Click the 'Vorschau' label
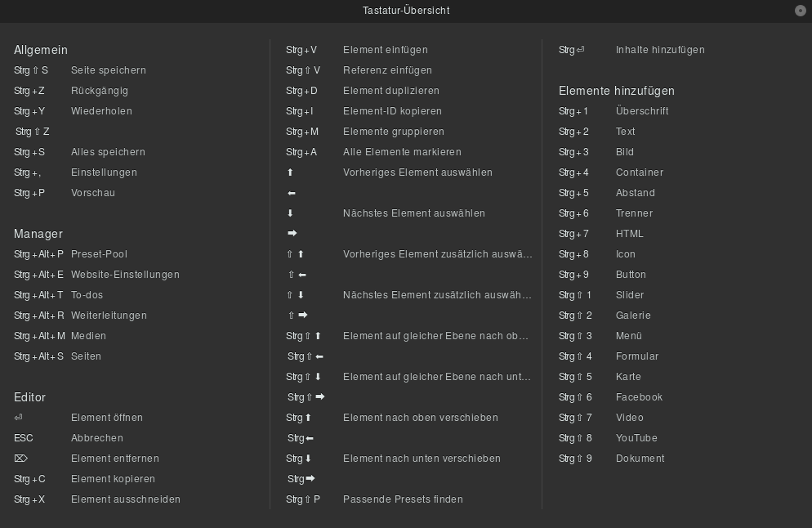812x528 pixels. pyautogui.click(x=92, y=193)
